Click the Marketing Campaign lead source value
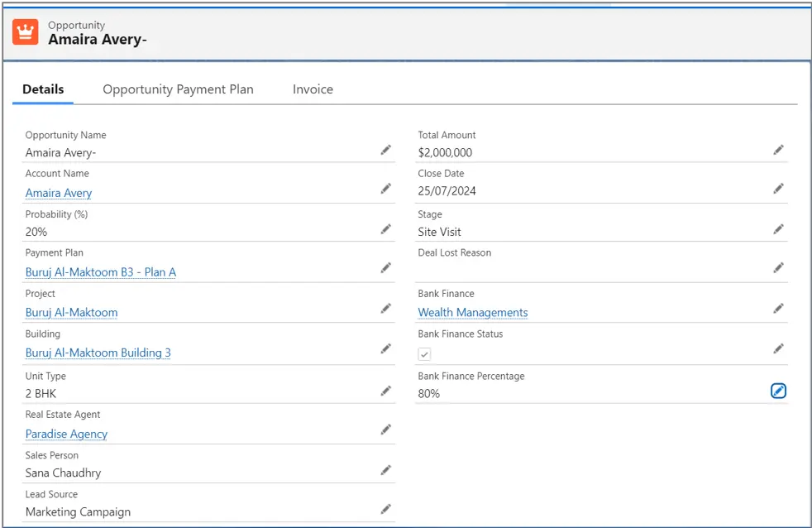The image size is (812, 528). coord(78,512)
